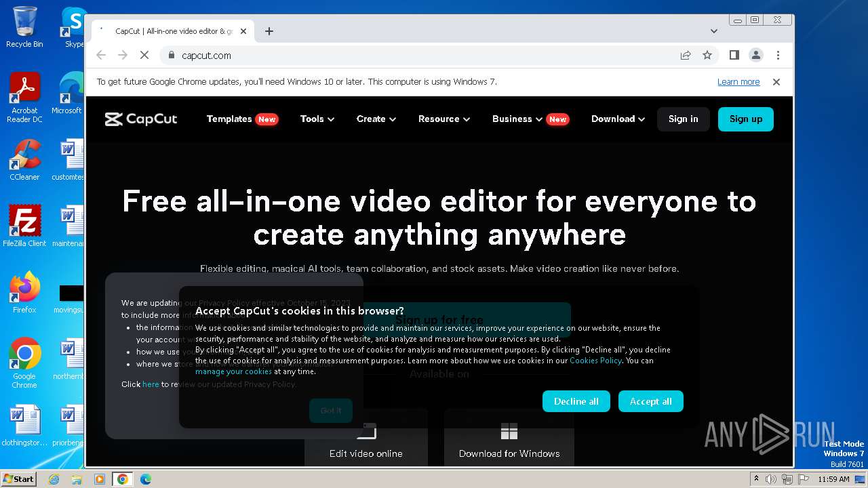Image resolution: width=868 pixels, height=488 pixels.
Task: Expand the Tools dropdown menu
Action: [x=317, y=119]
